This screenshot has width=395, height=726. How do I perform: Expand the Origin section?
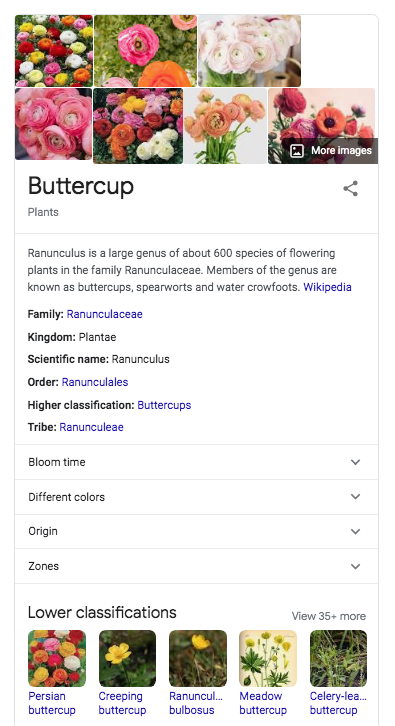tap(196, 532)
